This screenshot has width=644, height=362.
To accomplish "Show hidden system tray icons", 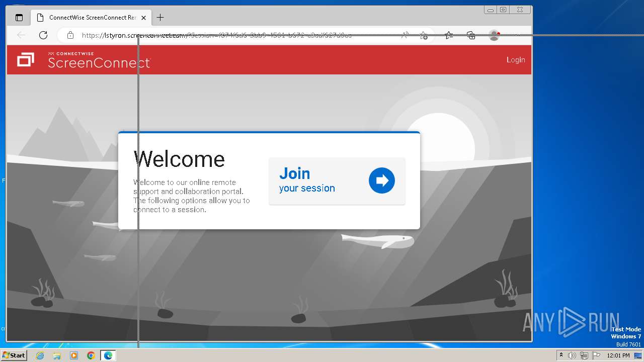I will click(x=561, y=355).
